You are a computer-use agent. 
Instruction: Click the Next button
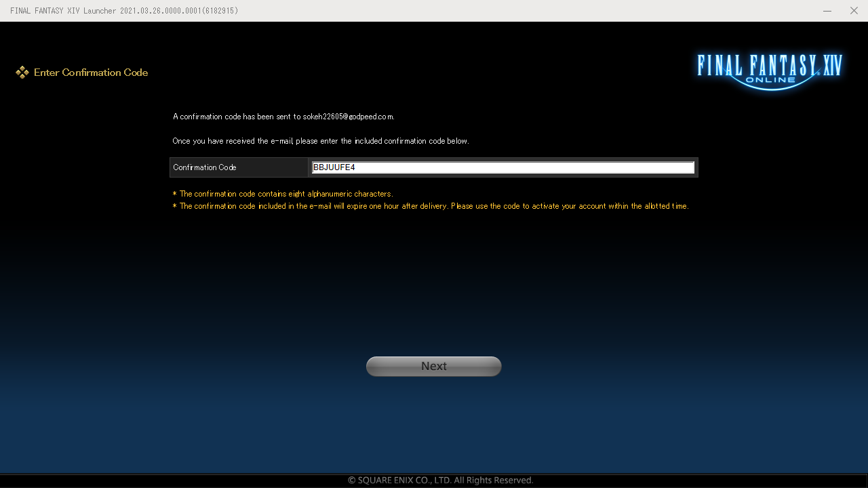coord(433,366)
